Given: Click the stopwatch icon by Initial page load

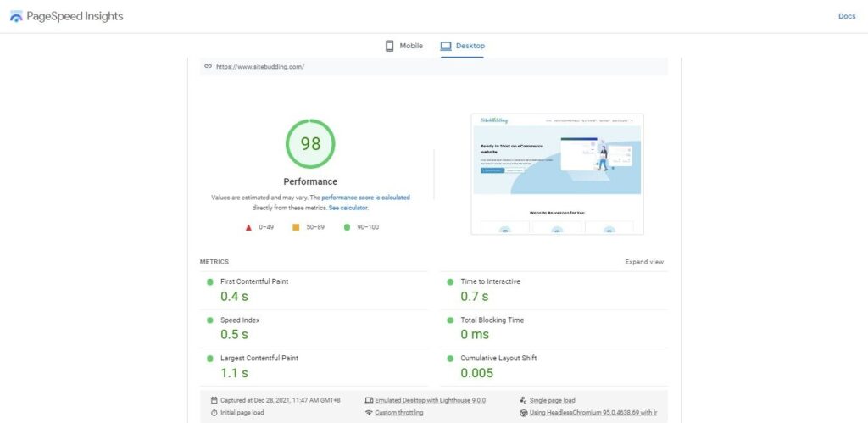Looking at the screenshot, I should 214,413.
